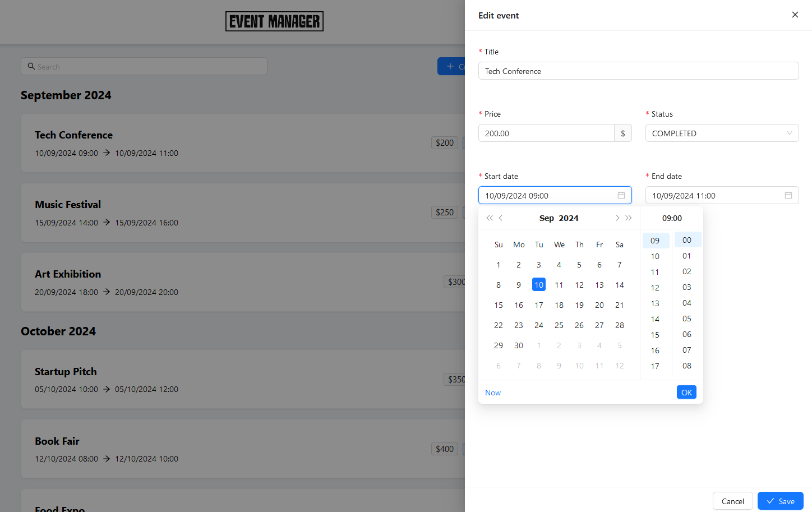812x512 pixels.
Task: Click the September 2024 heading
Action: click(x=66, y=95)
